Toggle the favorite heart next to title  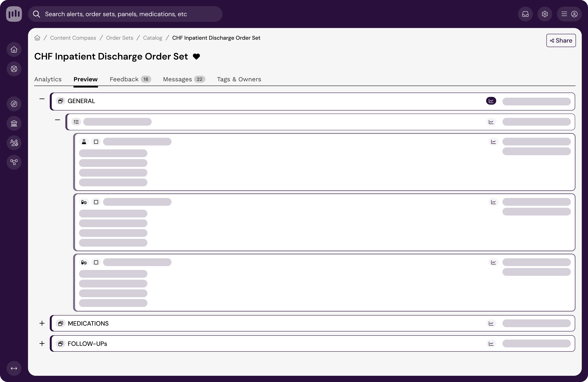point(196,57)
